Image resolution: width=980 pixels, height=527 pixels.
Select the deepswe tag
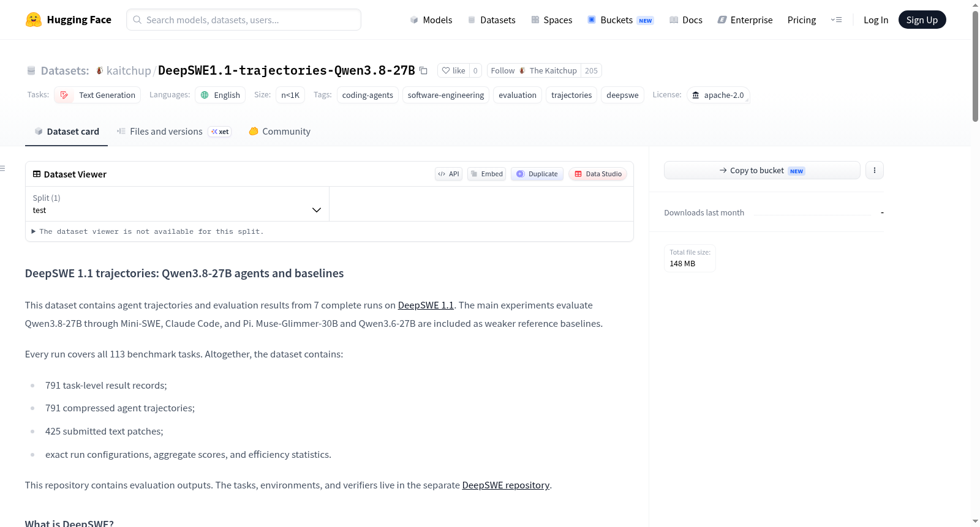(x=622, y=95)
